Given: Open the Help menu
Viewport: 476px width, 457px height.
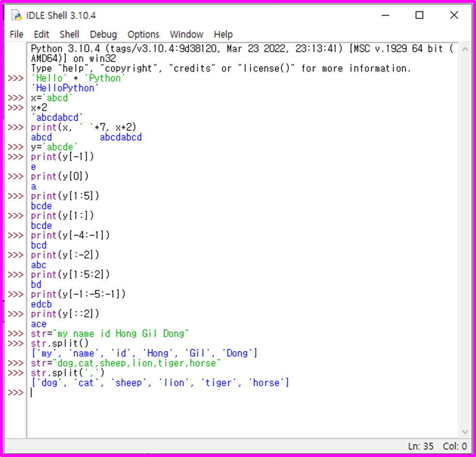Looking at the screenshot, I should click(223, 34).
